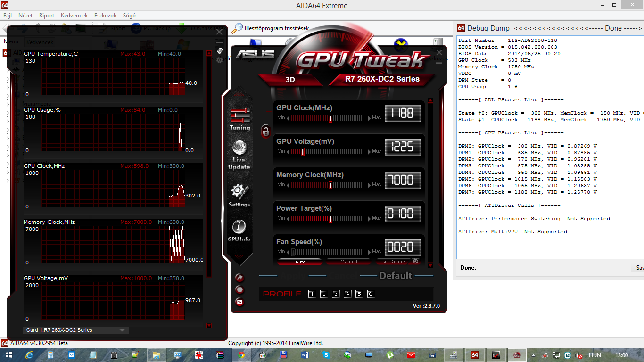Click the tuning panel down scroll arrow

pos(430,265)
